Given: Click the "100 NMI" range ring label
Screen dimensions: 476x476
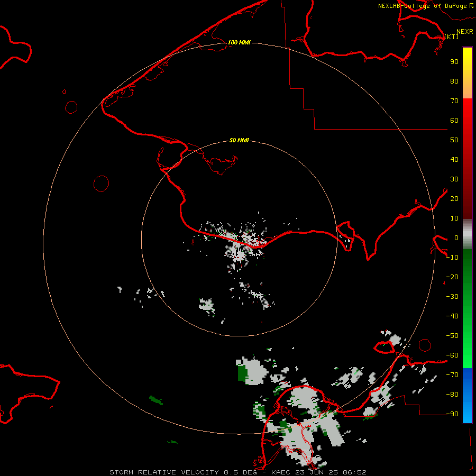Looking at the screenshot, I should tap(239, 42).
